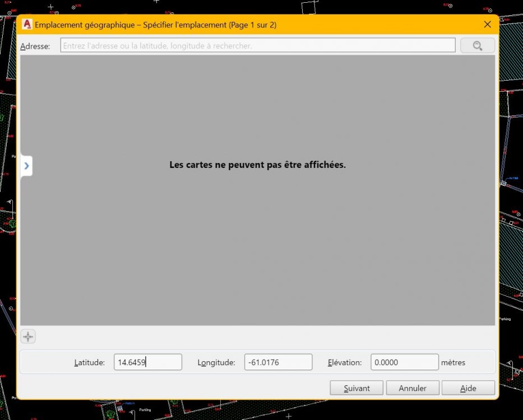Click the Adresse label
The image size is (523, 420).
point(35,46)
